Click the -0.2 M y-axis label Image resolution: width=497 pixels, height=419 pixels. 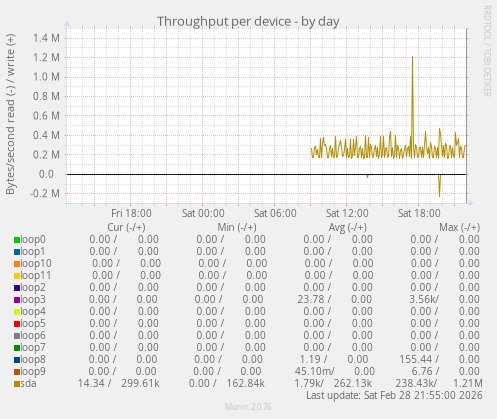(x=45, y=193)
